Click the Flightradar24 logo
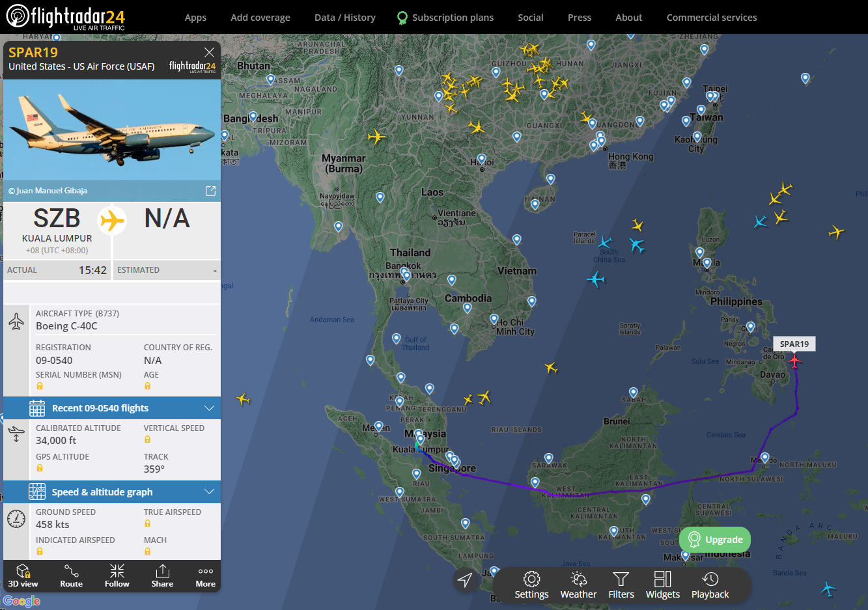Viewport: 868px width, 610px height. pyautogui.click(x=65, y=17)
